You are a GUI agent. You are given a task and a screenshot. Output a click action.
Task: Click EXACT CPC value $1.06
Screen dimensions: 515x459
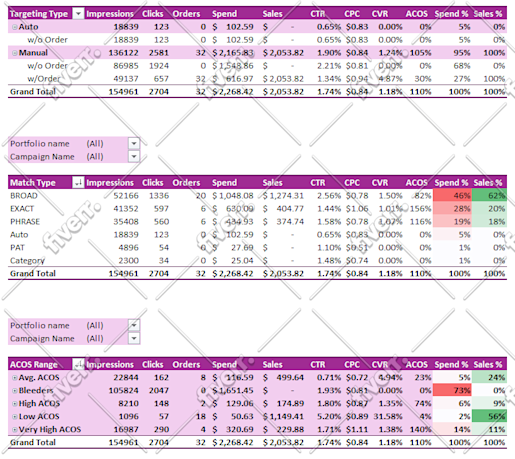click(x=357, y=209)
